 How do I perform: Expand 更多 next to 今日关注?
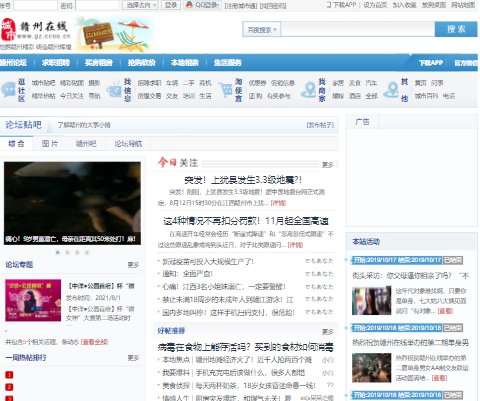328,165
